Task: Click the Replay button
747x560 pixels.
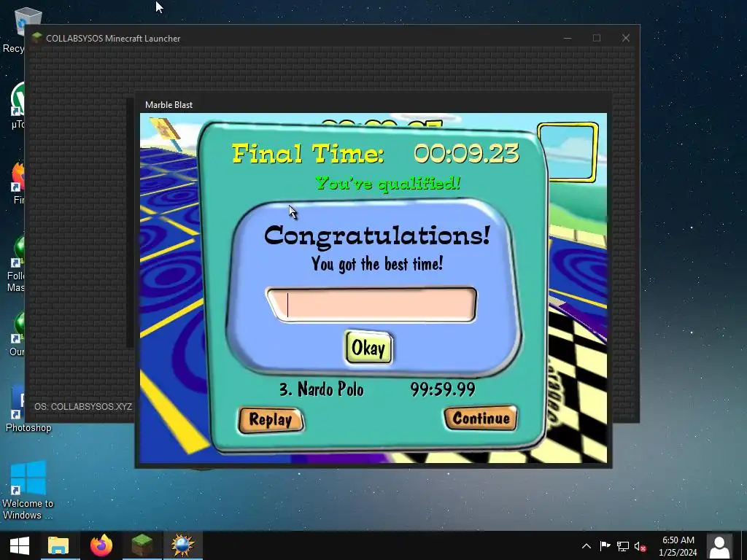Action: tap(271, 420)
